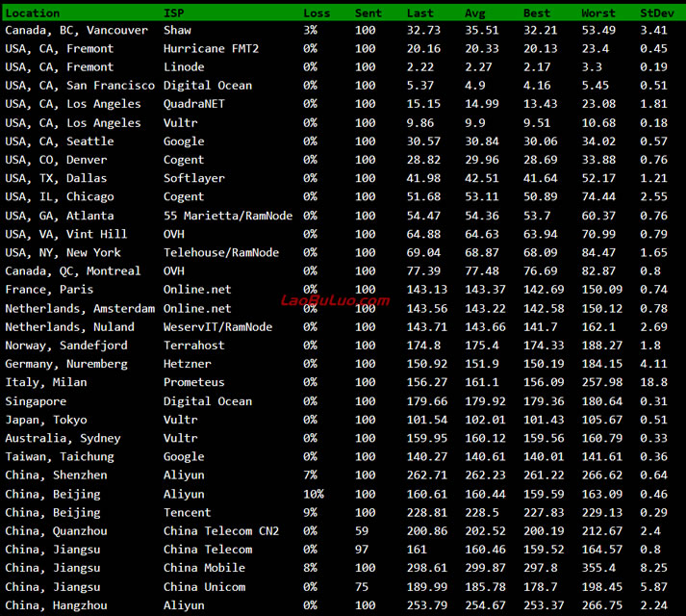Click sent count 97 for China Telecom Jiangsu
The image size is (686, 616).
[x=362, y=549]
